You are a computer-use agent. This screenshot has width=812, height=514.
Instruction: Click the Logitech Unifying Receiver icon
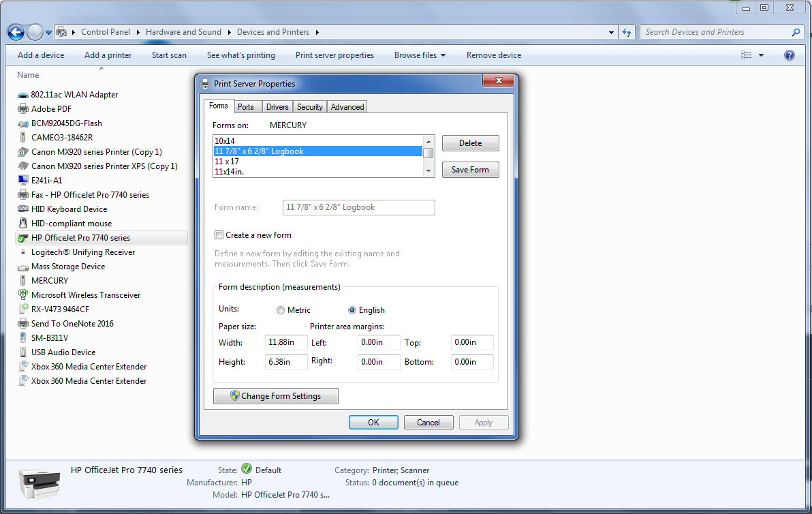pyautogui.click(x=22, y=252)
